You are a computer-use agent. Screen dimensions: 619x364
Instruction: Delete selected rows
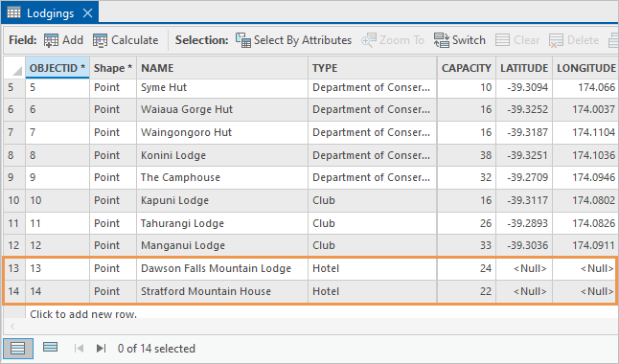tap(574, 40)
